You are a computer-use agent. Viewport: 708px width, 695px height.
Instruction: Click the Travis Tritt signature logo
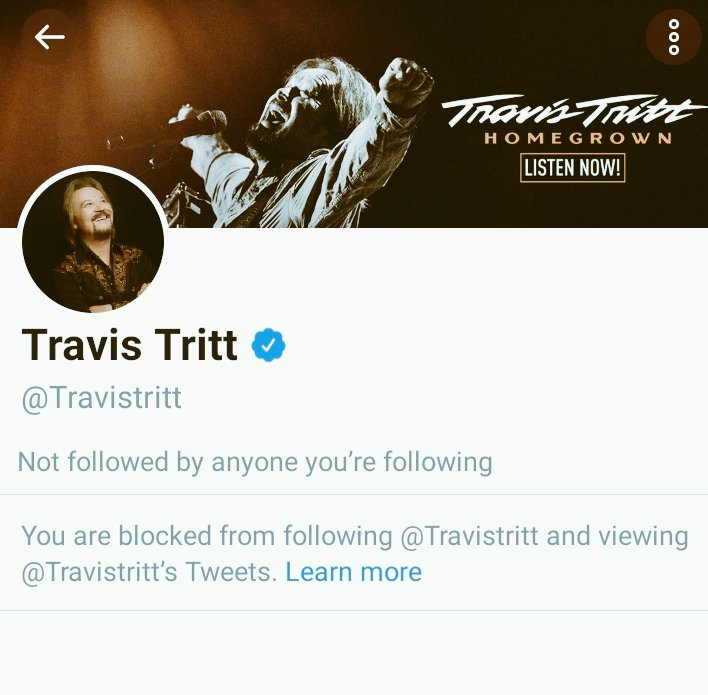coord(573,110)
